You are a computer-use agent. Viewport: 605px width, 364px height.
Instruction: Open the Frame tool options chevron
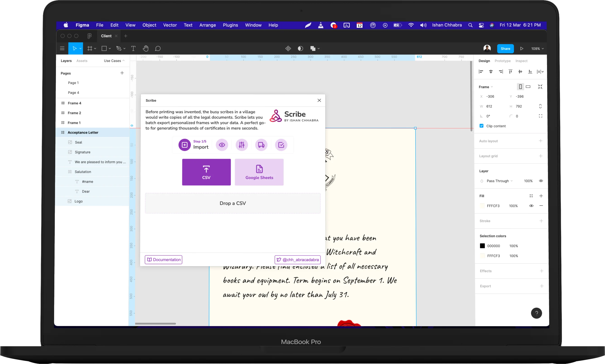95,49
